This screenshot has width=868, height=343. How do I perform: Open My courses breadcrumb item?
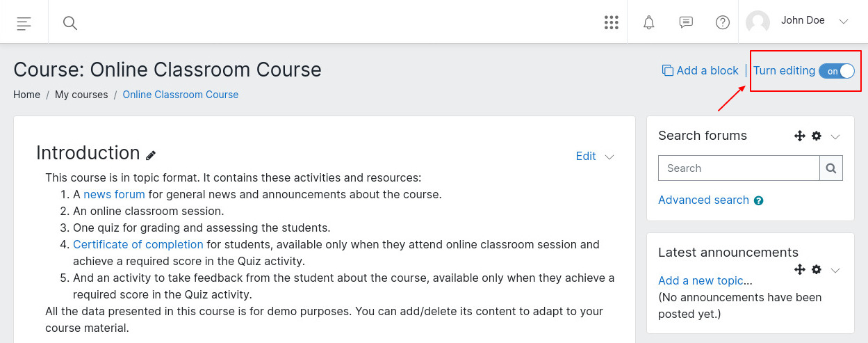(x=81, y=95)
